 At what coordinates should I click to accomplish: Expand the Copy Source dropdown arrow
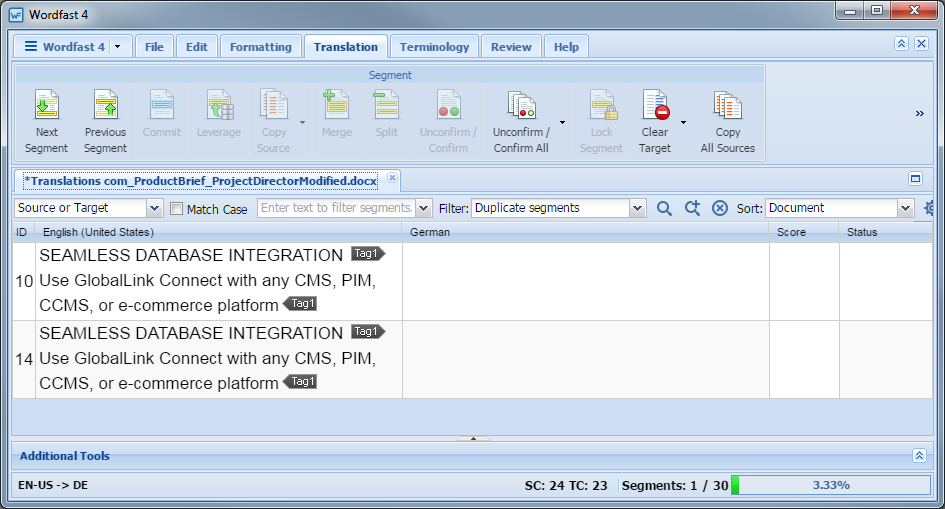[x=303, y=122]
